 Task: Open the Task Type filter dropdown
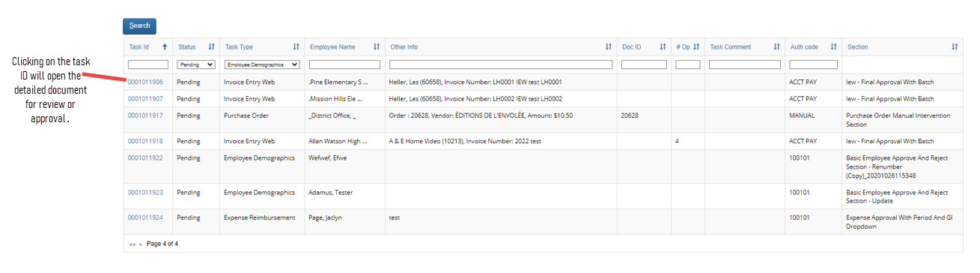coord(262,64)
